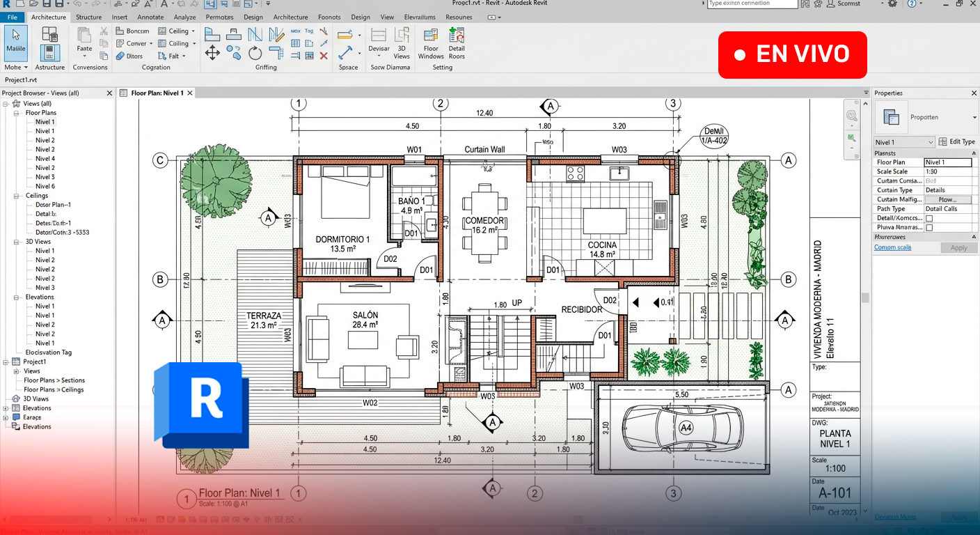
Task: Click the Apply button in Properties
Action: pyautogui.click(x=958, y=248)
